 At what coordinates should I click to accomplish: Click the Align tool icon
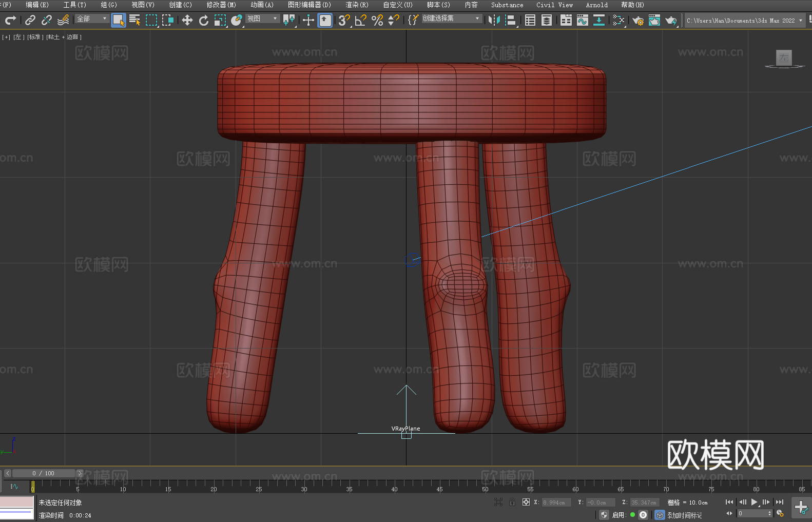pos(511,20)
